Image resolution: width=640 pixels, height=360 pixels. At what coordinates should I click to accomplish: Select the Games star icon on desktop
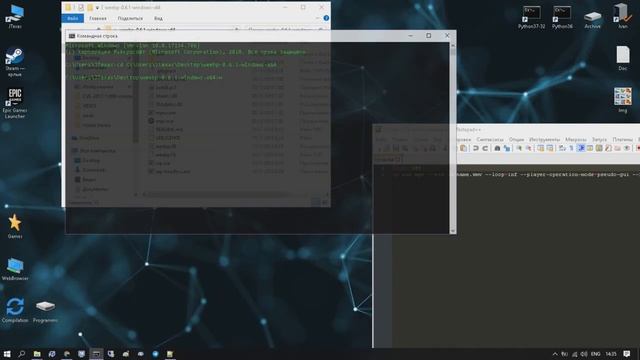(x=15, y=226)
